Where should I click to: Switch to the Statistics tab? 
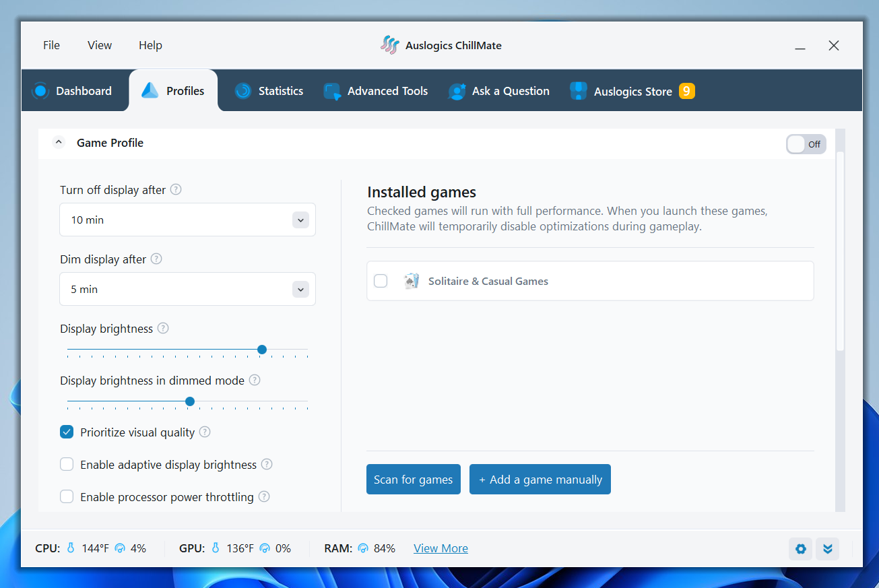click(269, 91)
